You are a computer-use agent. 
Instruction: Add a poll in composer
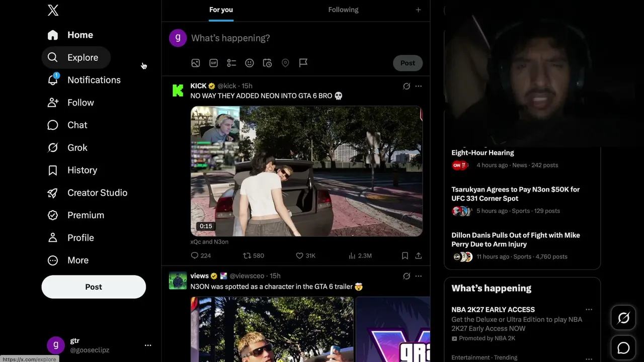click(231, 63)
